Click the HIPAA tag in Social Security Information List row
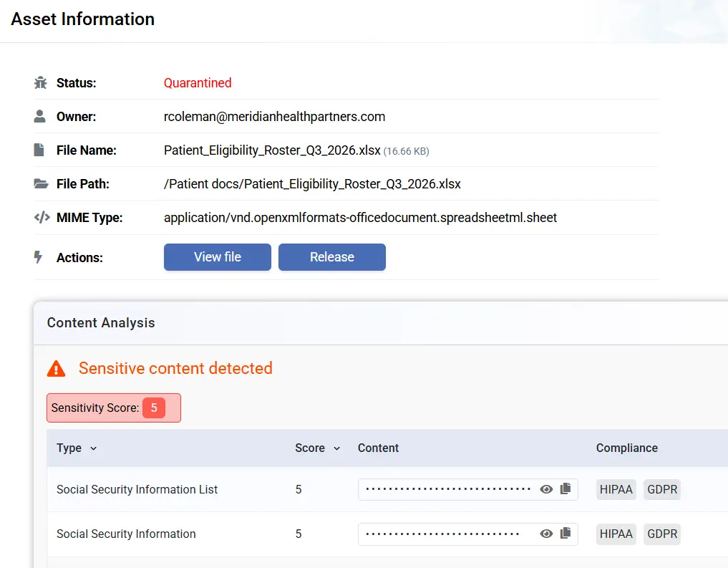Screen dimensions: 728x568 tap(616, 489)
